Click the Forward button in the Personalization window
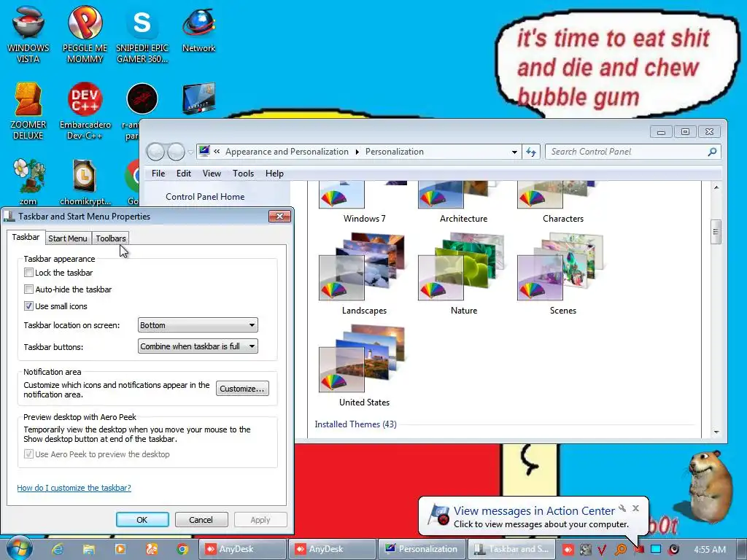747x560 pixels. click(x=176, y=152)
